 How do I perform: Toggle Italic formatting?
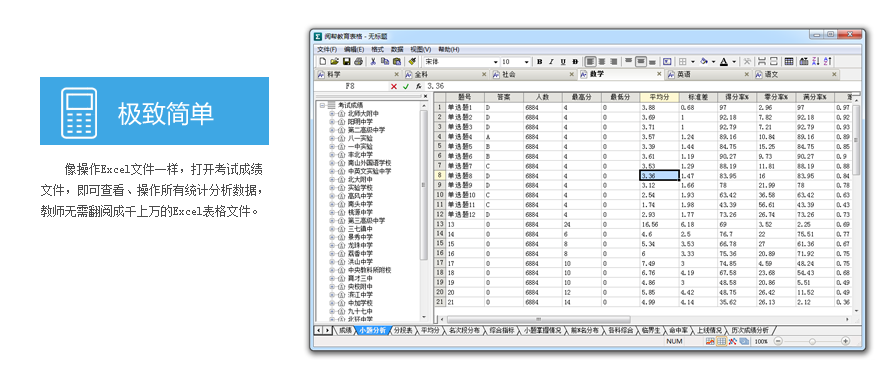[551, 61]
